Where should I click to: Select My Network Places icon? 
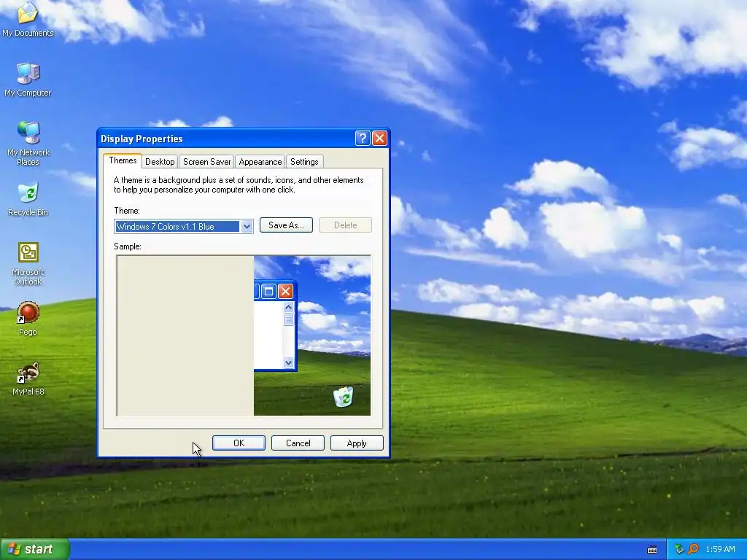[28, 143]
